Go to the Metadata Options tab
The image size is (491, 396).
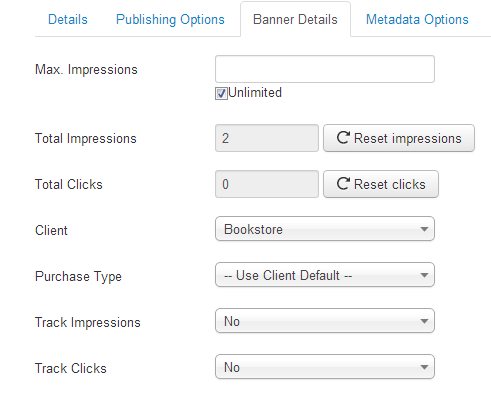(417, 19)
